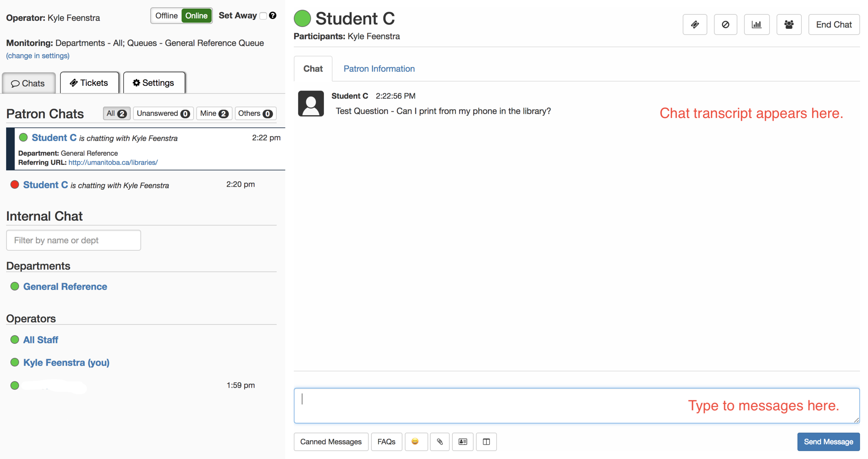Switch to the Patron Information tab
This screenshot has height=459, width=868.
(379, 69)
